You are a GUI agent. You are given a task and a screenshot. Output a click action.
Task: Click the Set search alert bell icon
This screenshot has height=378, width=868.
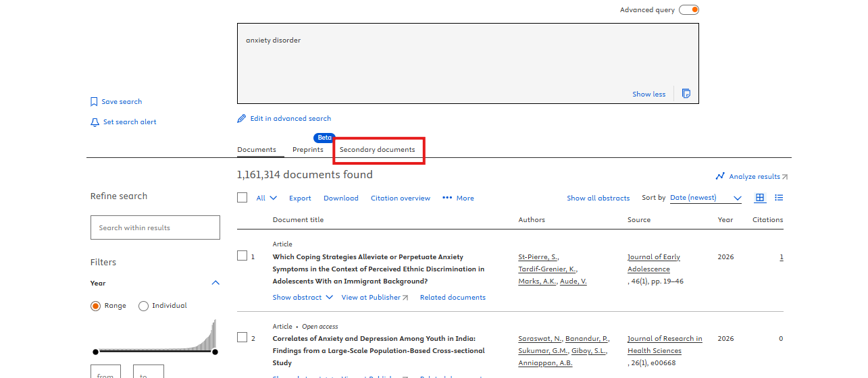[x=95, y=122]
